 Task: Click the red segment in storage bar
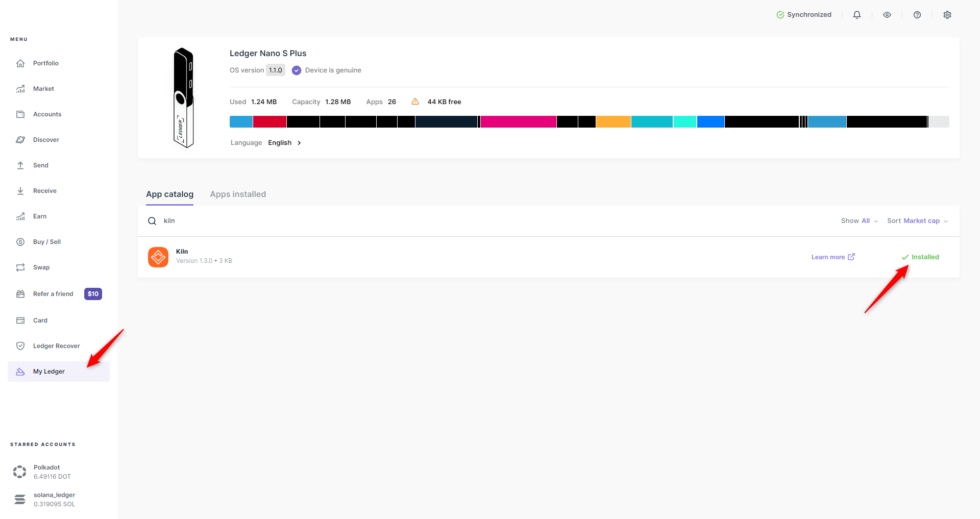269,121
